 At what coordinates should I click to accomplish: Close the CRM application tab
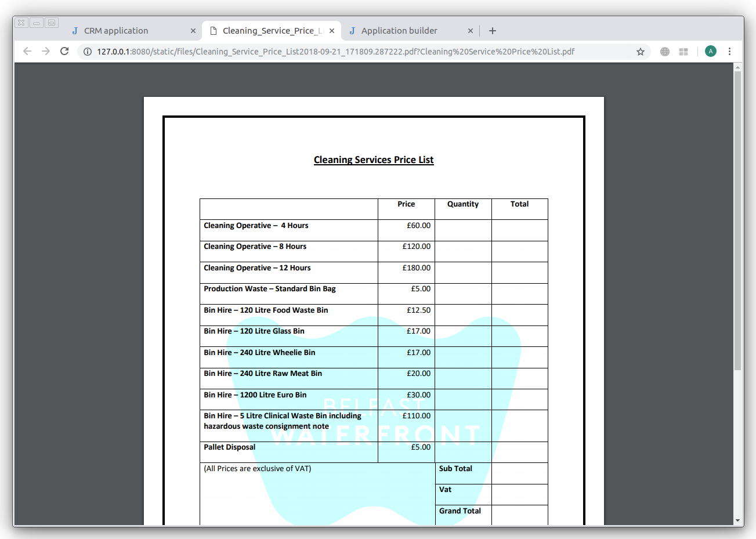pyautogui.click(x=193, y=31)
